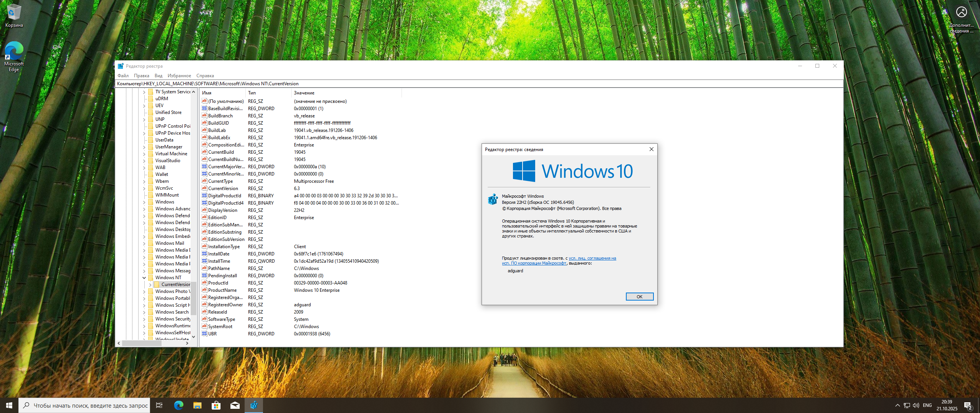This screenshot has width=980, height=413.
Task: Select the ProductName string value icon
Action: (x=204, y=290)
